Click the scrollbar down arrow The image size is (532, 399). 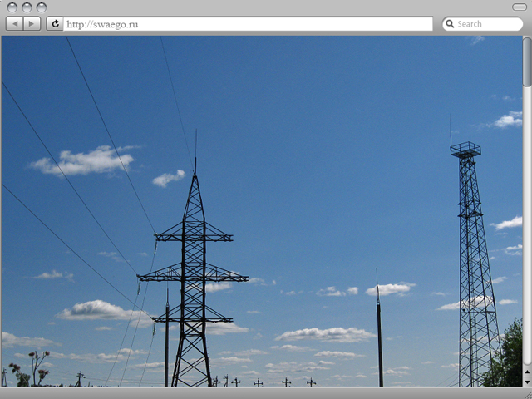pyautogui.click(x=527, y=382)
